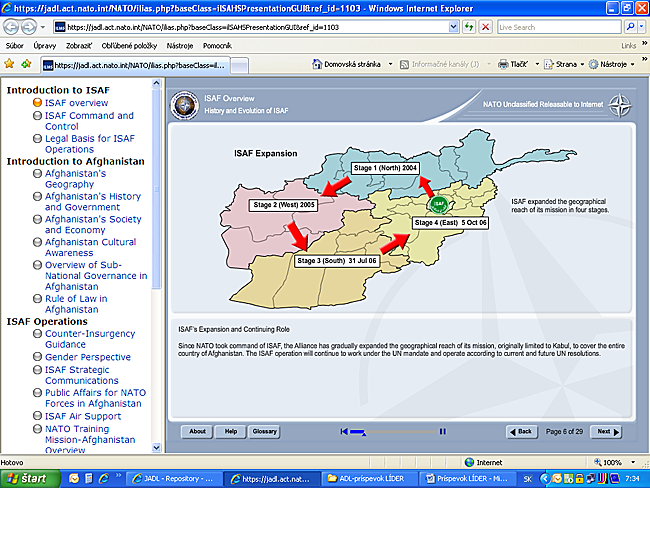Click the Start button on taskbar

point(27,479)
